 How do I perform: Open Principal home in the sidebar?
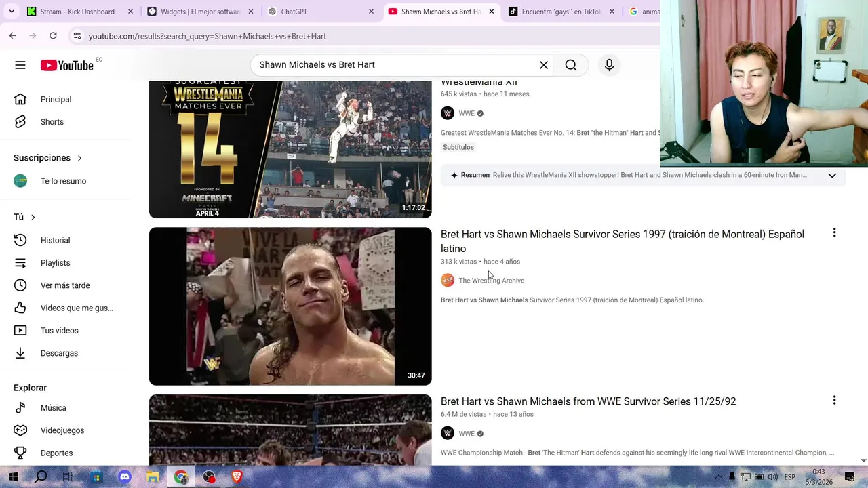tap(65, 99)
